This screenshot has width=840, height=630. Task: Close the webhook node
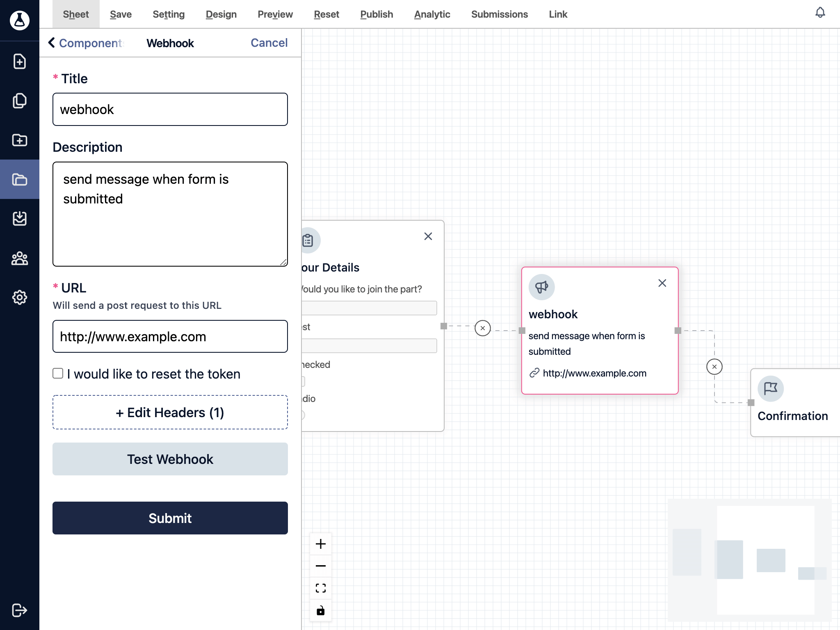tap(662, 283)
